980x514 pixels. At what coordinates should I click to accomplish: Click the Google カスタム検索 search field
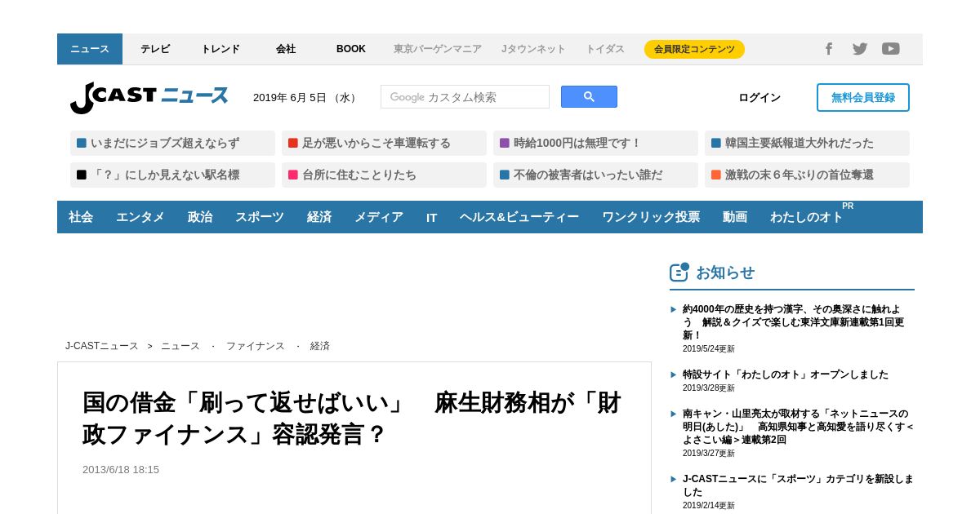click(x=465, y=97)
